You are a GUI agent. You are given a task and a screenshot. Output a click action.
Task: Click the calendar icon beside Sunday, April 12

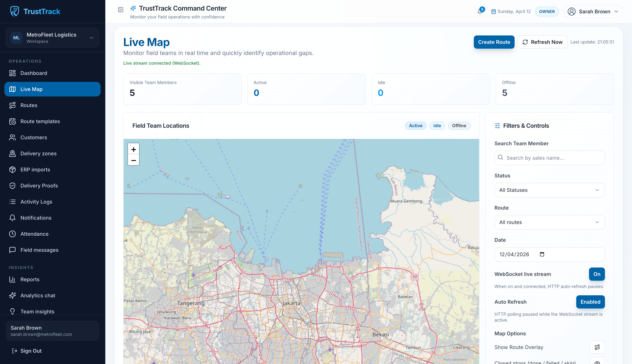(493, 12)
